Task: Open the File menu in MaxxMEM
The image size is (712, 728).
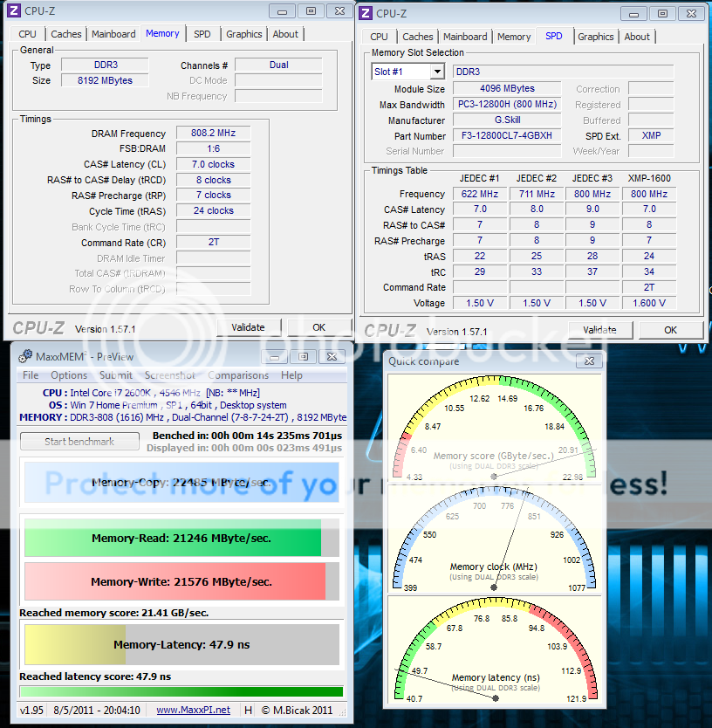Action: click(x=31, y=375)
